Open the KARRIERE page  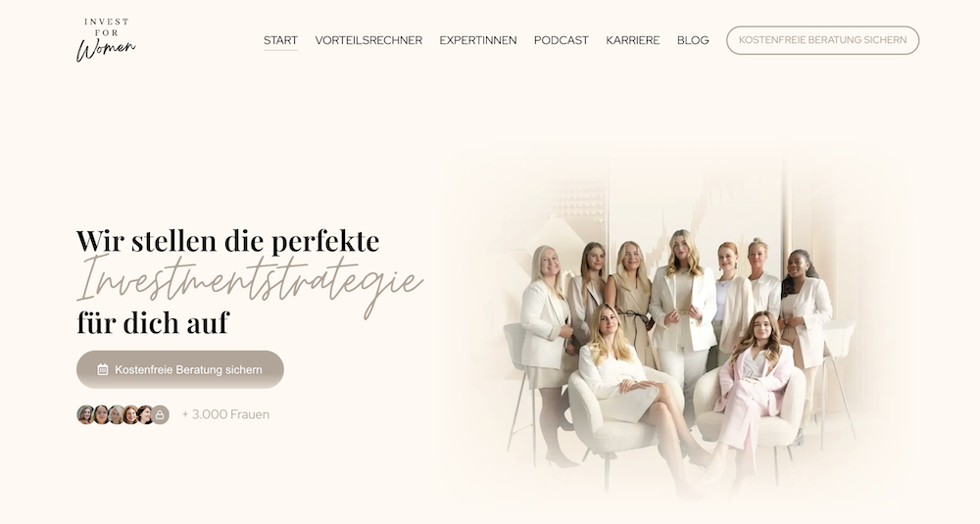[632, 40]
